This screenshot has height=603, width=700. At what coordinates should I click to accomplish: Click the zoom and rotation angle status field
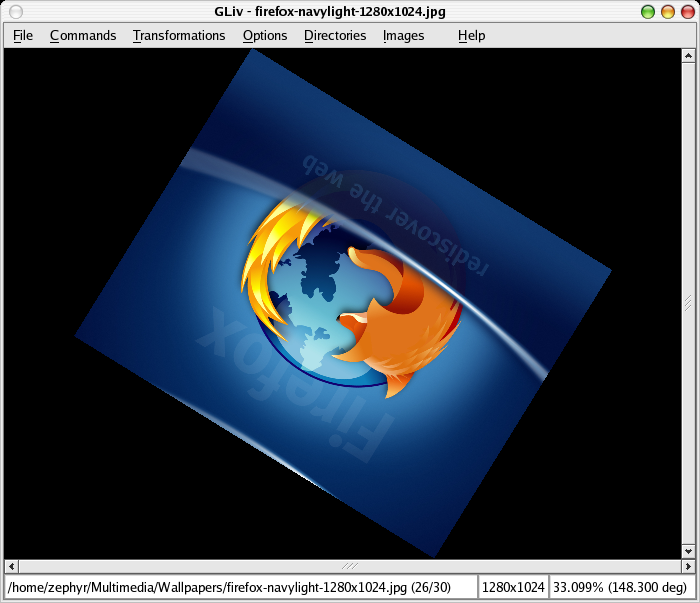click(x=620, y=587)
